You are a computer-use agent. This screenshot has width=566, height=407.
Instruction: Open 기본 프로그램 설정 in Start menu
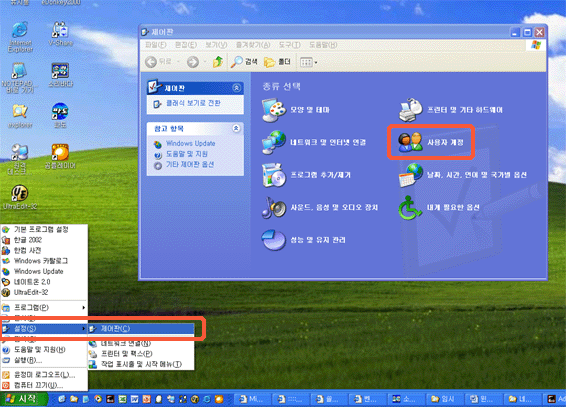[44, 229]
